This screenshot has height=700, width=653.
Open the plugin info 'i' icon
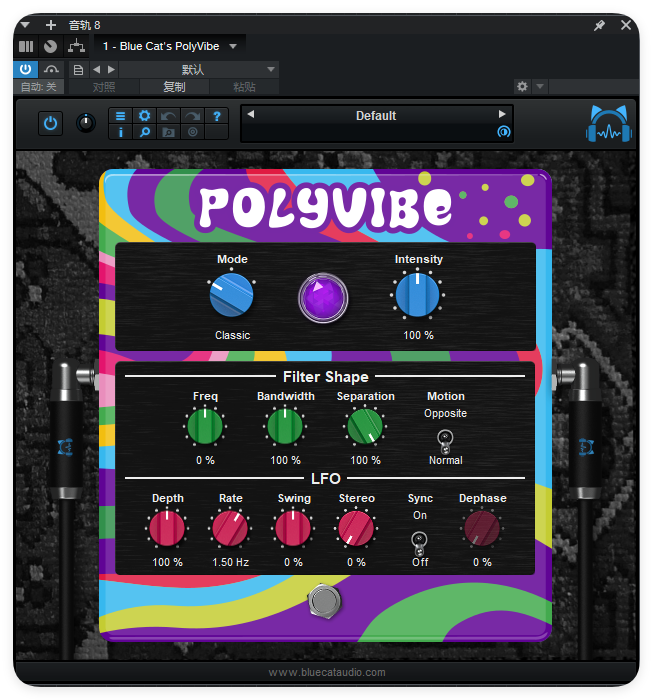121,132
